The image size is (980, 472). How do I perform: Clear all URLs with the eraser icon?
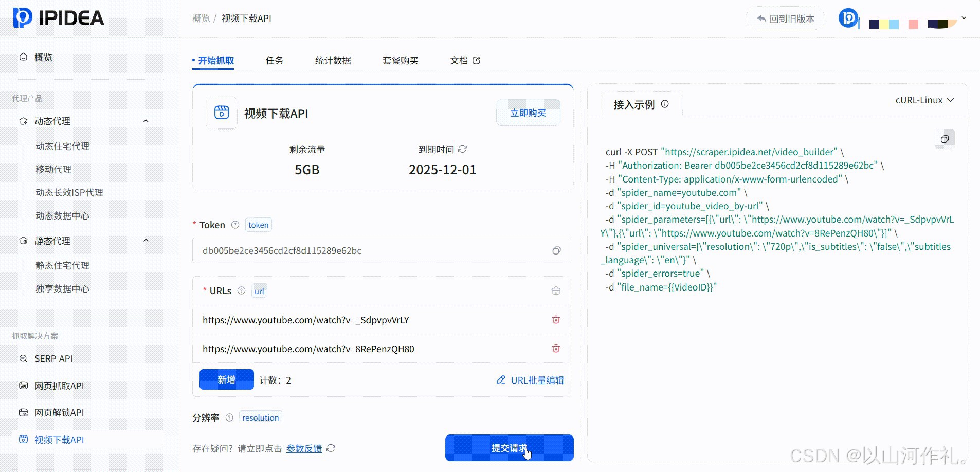tap(556, 291)
